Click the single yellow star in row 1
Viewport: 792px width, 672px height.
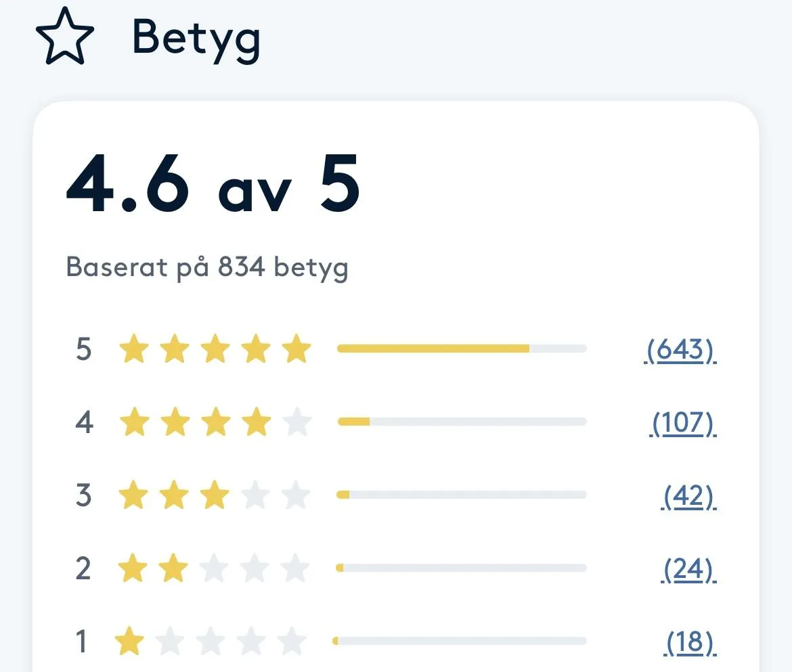pyautogui.click(x=129, y=641)
